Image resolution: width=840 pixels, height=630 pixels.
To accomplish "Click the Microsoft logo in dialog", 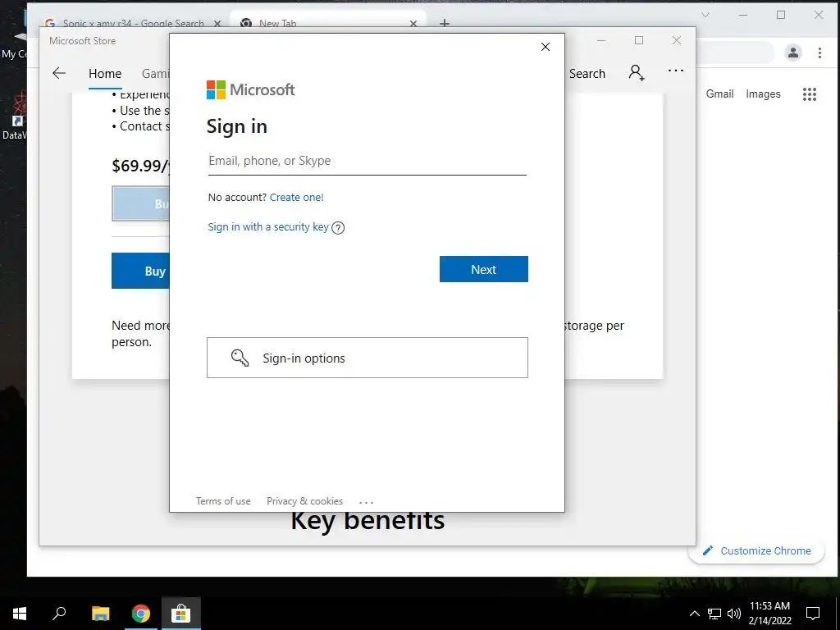I will pos(251,90).
